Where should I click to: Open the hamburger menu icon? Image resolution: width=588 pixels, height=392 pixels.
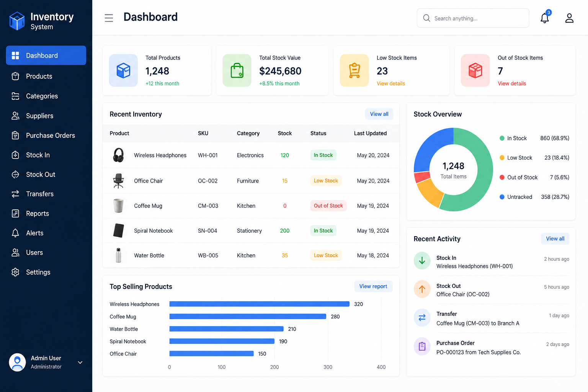[x=109, y=18]
